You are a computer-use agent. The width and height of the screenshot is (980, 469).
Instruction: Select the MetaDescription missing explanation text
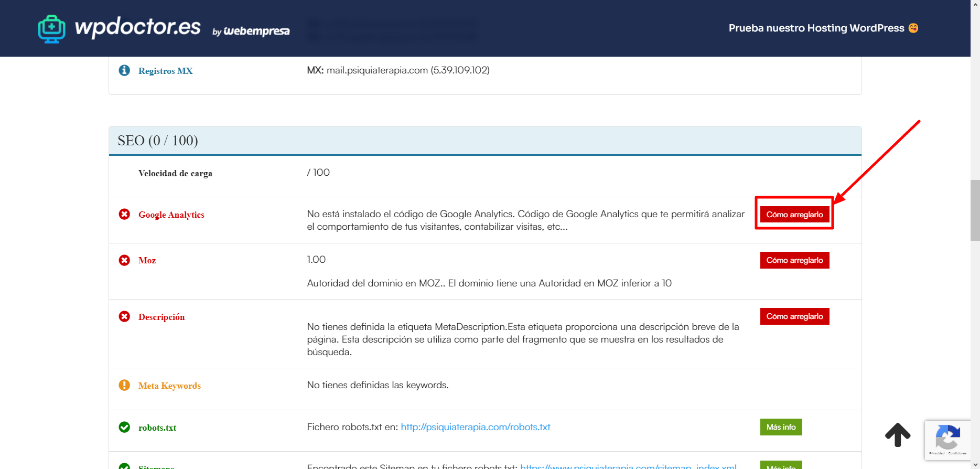point(523,339)
